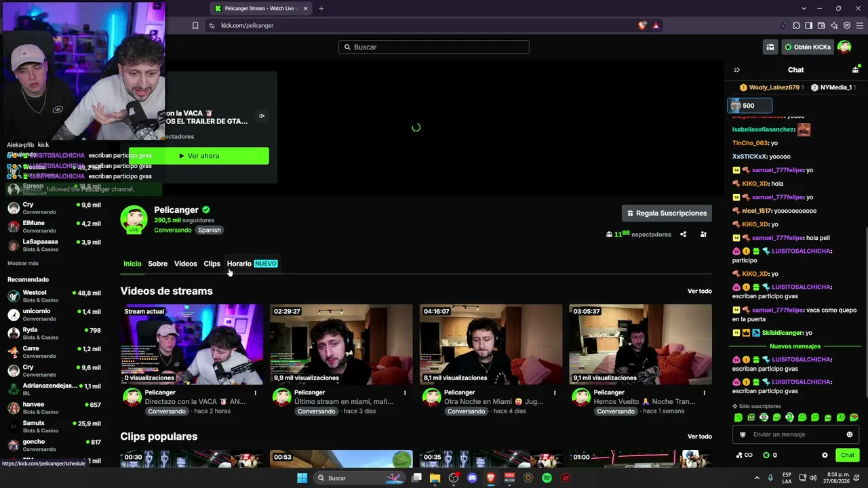The image size is (868, 488).
Task: Share the Pelicanger channel
Action: point(683,235)
